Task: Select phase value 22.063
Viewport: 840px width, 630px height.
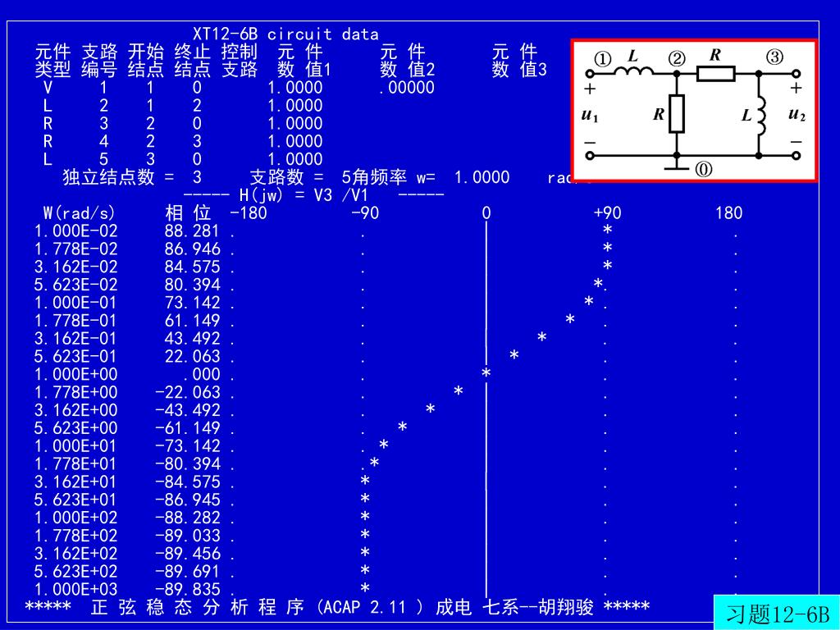Action: (192, 357)
